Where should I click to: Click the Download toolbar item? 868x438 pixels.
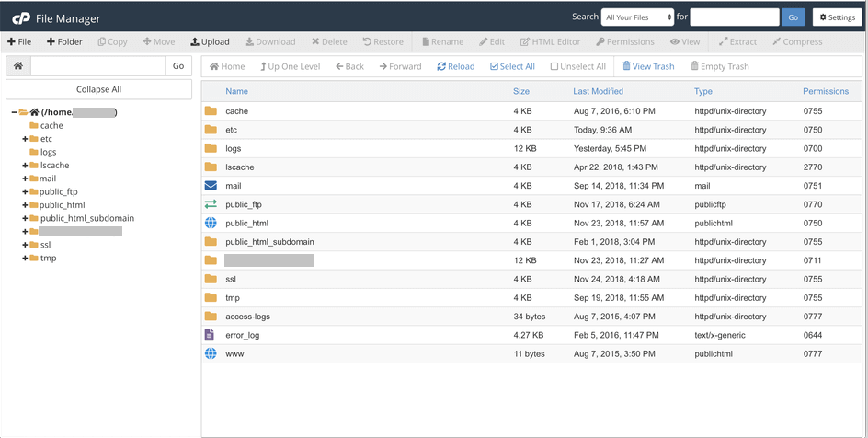[270, 41]
